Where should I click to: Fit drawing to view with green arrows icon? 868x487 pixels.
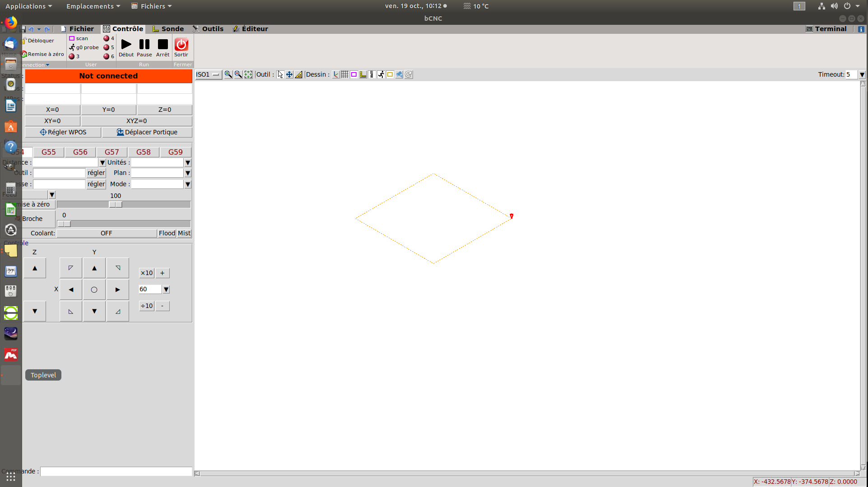(248, 74)
